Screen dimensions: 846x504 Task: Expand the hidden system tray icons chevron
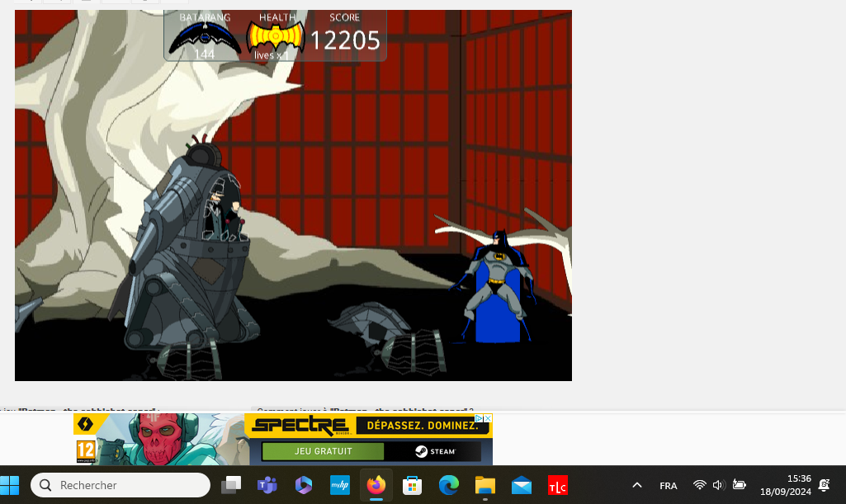[x=636, y=485]
